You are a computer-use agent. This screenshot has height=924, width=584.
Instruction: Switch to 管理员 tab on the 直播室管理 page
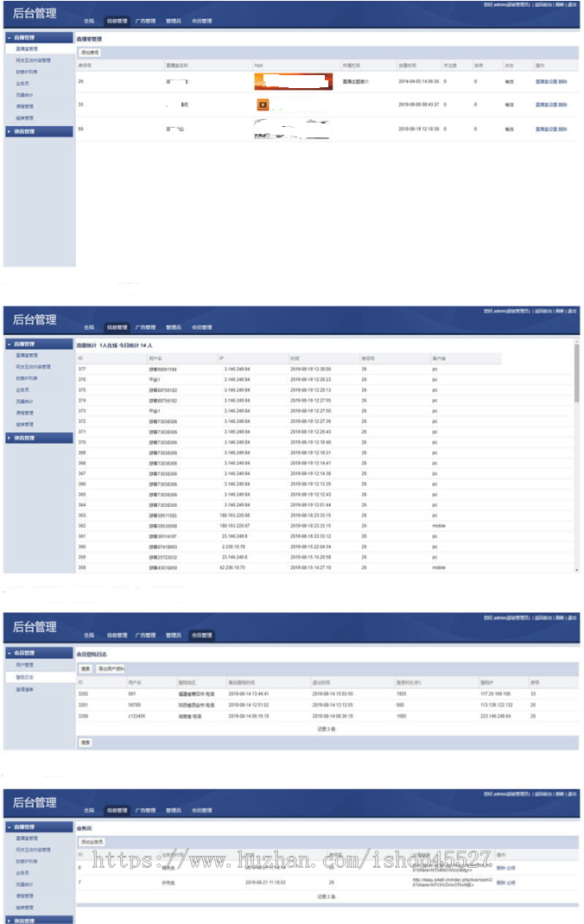point(174,21)
